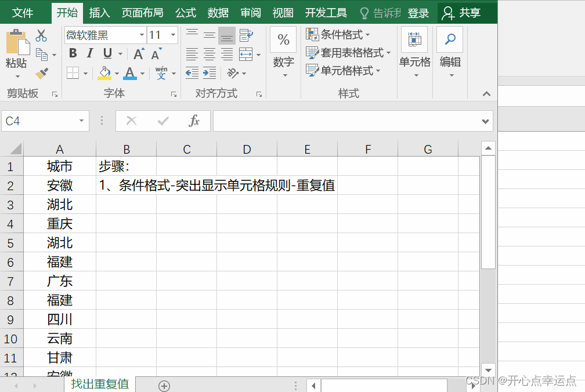Collapse the ribbon with the chevron

point(486,94)
